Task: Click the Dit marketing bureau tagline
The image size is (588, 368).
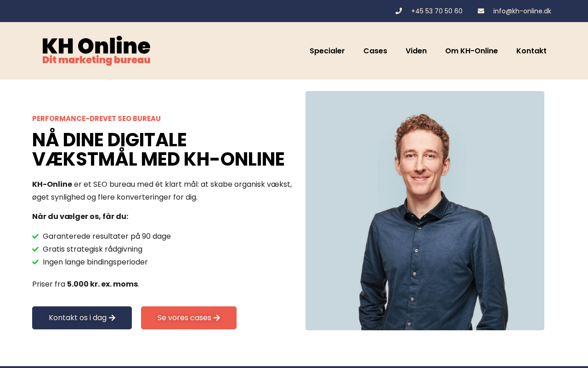Action: coord(96,60)
